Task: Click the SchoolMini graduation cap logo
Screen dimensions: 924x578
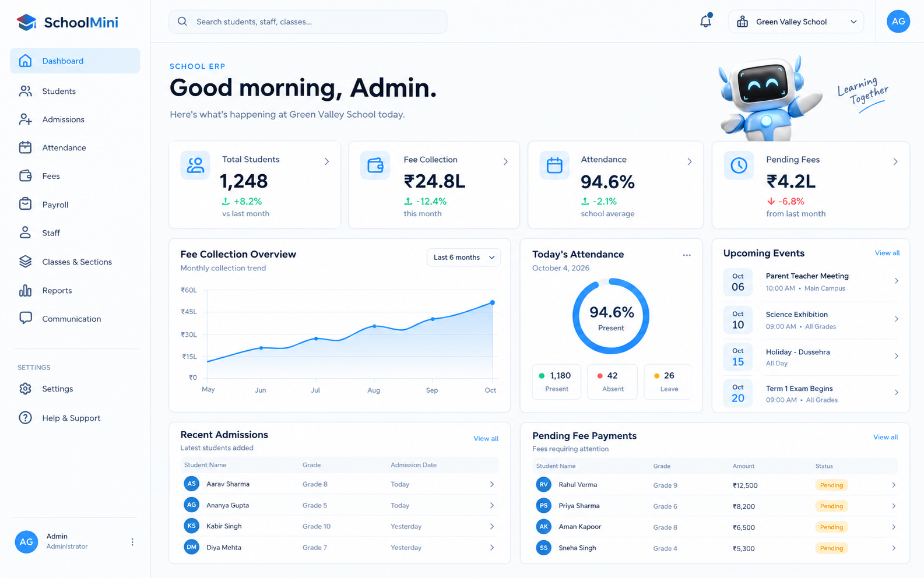Action: point(26,22)
